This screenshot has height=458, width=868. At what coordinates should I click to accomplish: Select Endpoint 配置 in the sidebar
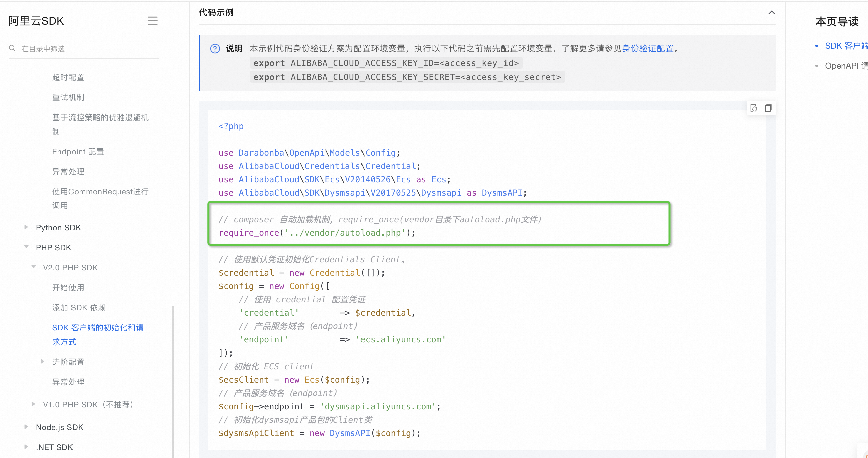[x=78, y=152]
